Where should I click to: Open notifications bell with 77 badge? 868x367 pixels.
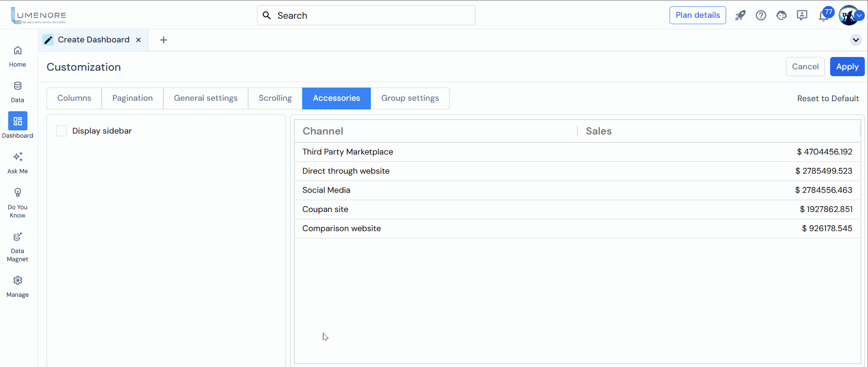pyautogui.click(x=823, y=16)
